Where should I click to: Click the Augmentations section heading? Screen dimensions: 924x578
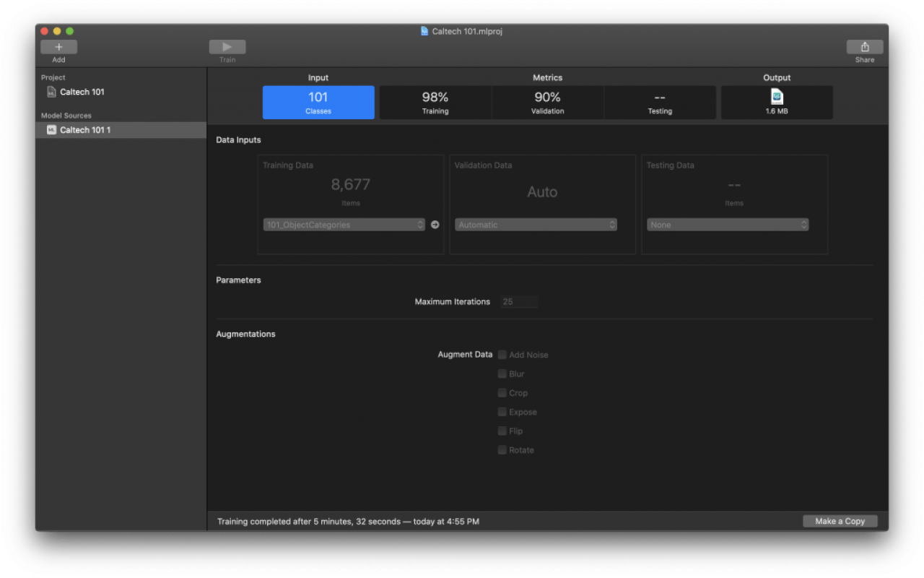245,335
